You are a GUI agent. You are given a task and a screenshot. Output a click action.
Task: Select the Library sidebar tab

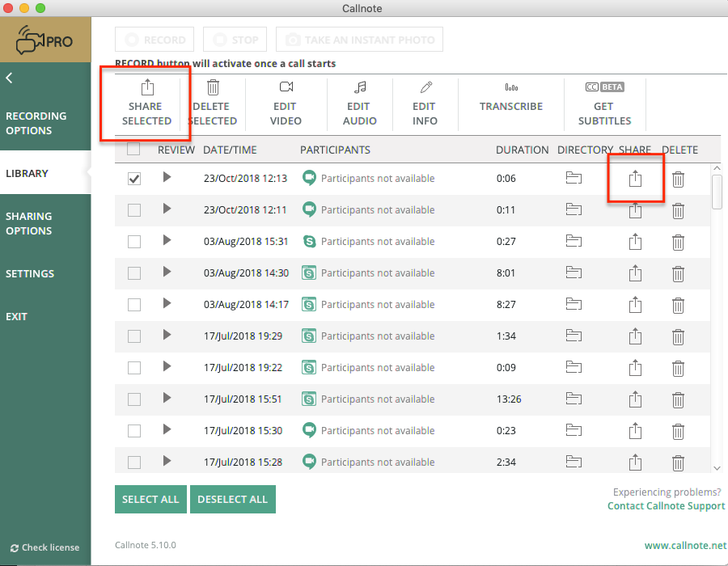(45, 173)
